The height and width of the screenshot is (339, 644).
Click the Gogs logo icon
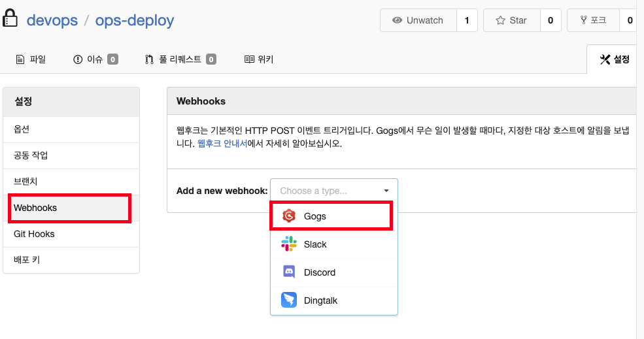click(x=289, y=216)
